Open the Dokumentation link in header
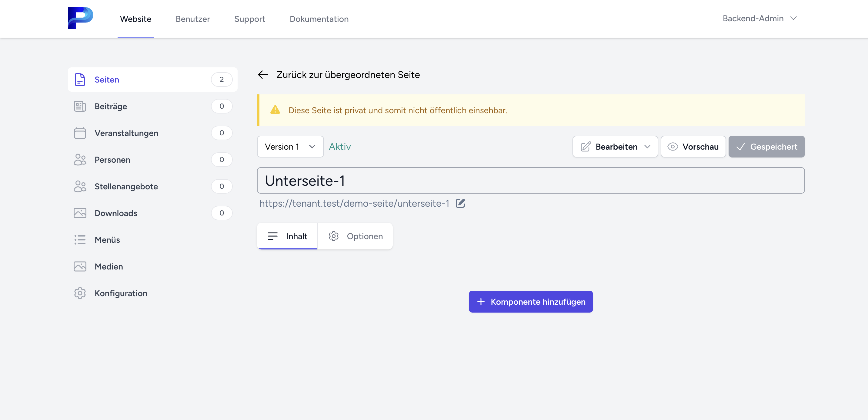868x420 pixels. click(319, 19)
